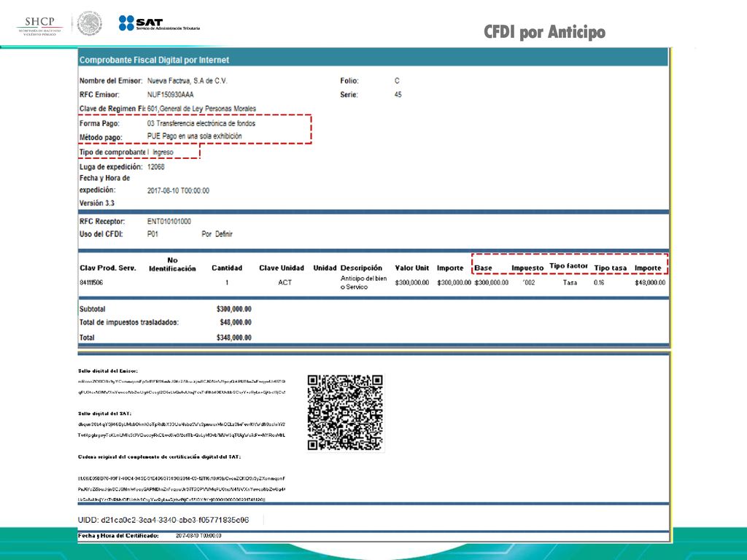Click the "Unidad" column header
Viewport: 747px width, 560px height.
[x=325, y=268]
